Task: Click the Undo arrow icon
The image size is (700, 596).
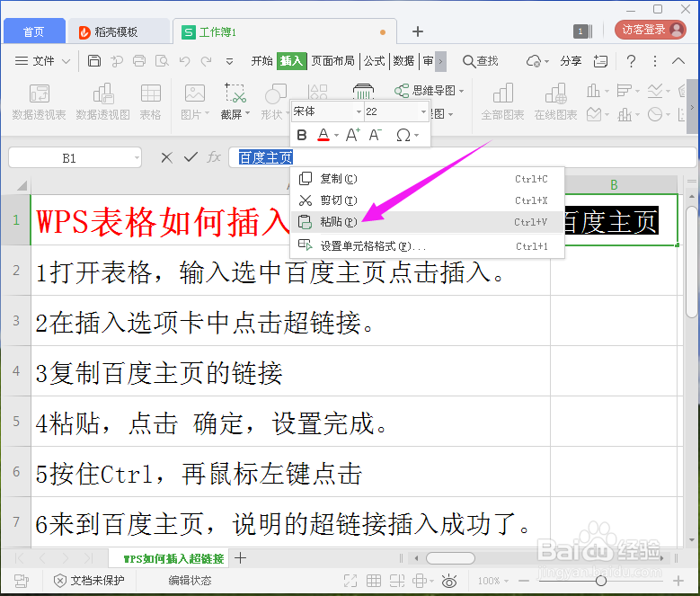Action: [184, 61]
